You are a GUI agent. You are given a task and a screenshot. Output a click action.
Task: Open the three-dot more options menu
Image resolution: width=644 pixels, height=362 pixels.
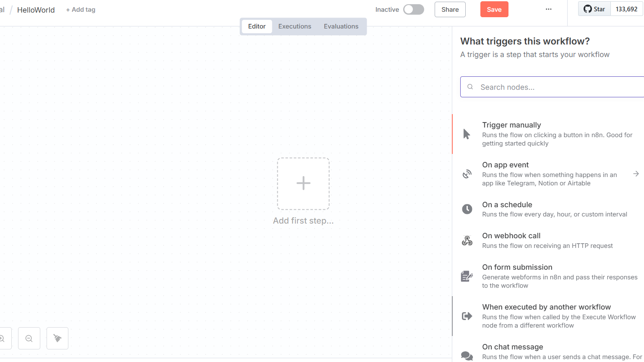[x=548, y=9]
